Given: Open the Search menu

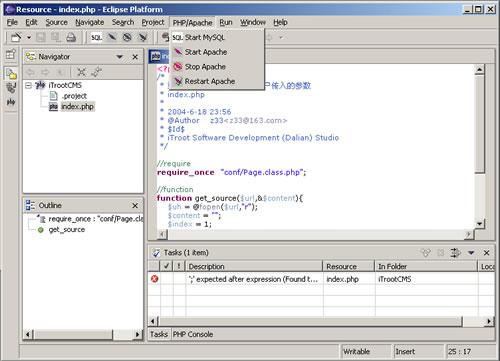Looking at the screenshot, I should pos(123,22).
